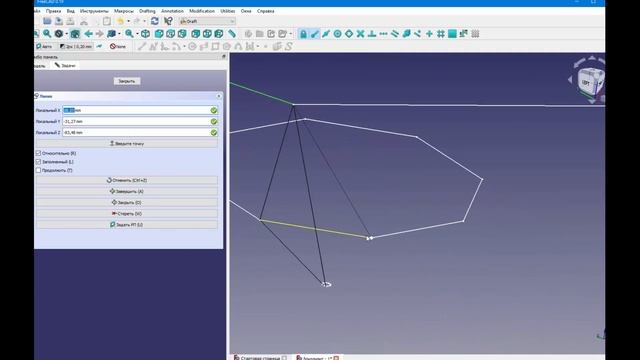Image resolution: width=640 pixels, height=360 pixels.
Task: Toggle the grid display icon
Action: [475, 34]
